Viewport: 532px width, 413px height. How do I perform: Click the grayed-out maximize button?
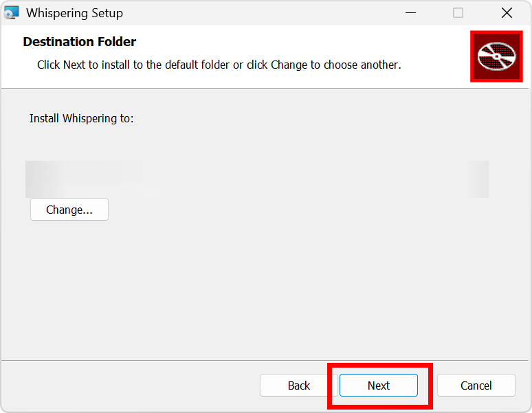(x=458, y=13)
